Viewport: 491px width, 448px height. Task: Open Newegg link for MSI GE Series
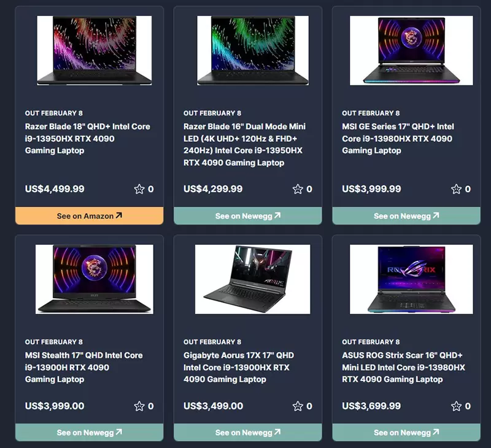(406, 215)
